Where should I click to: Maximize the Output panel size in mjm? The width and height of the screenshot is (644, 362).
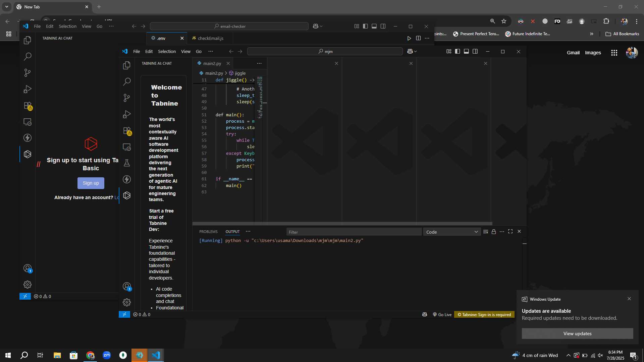pos(511,231)
